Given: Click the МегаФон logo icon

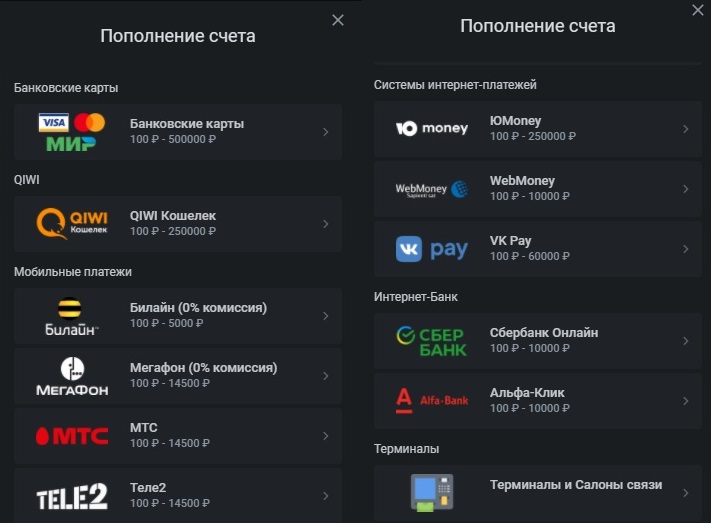Looking at the screenshot, I should (x=72, y=376).
